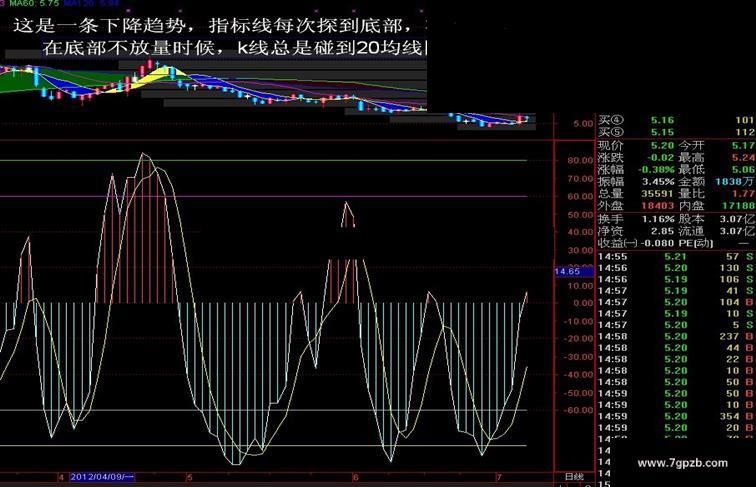Viewport: 756px width, 487px height.
Task: Select the 买⑤ bid row at 5.15
Action: [x=676, y=132]
